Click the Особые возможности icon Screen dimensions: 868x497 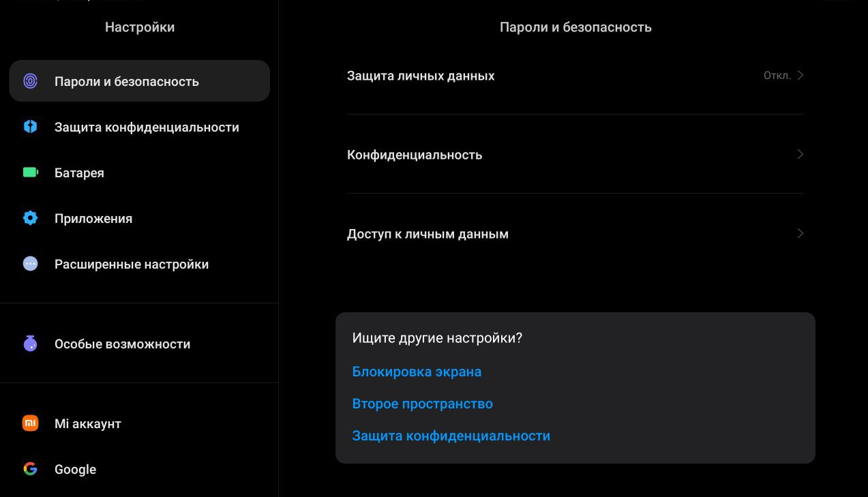[x=31, y=344]
